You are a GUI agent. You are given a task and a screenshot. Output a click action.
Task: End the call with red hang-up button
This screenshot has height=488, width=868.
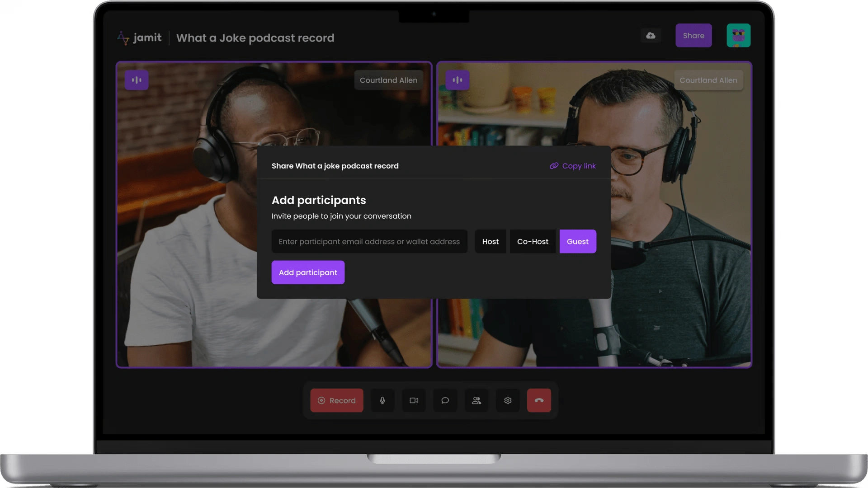pyautogui.click(x=539, y=400)
